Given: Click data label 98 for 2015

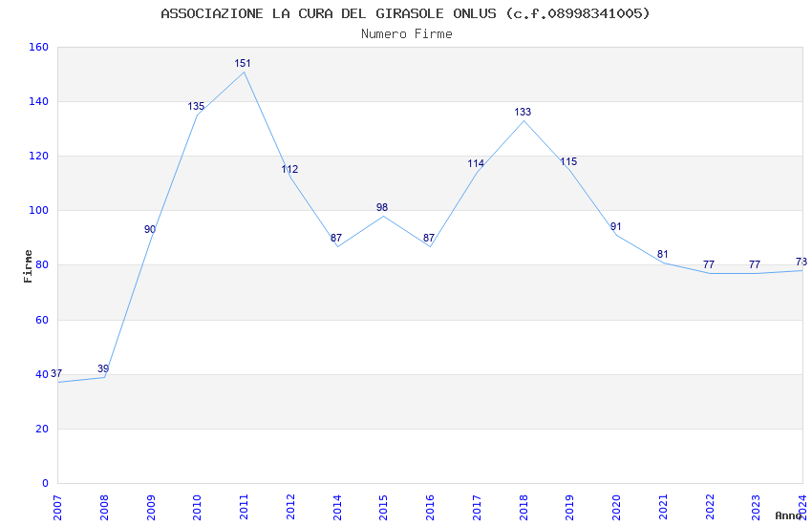Looking at the screenshot, I should (x=382, y=207).
